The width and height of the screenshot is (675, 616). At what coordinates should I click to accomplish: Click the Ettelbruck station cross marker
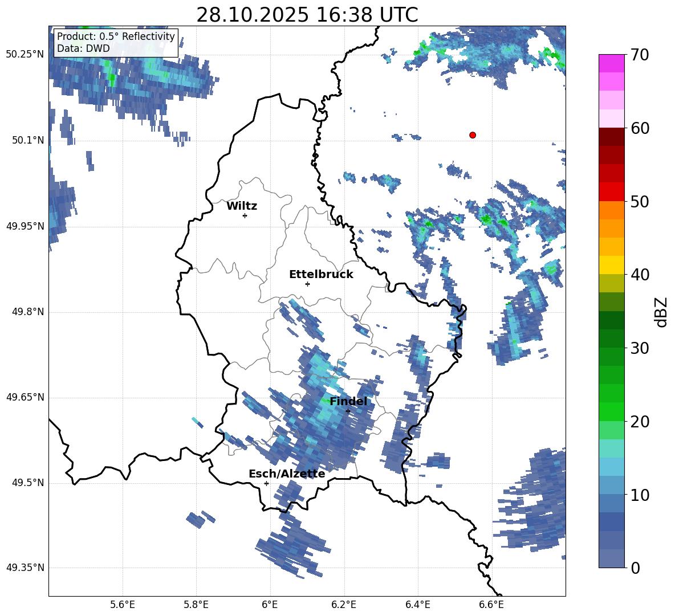[307, 284]
